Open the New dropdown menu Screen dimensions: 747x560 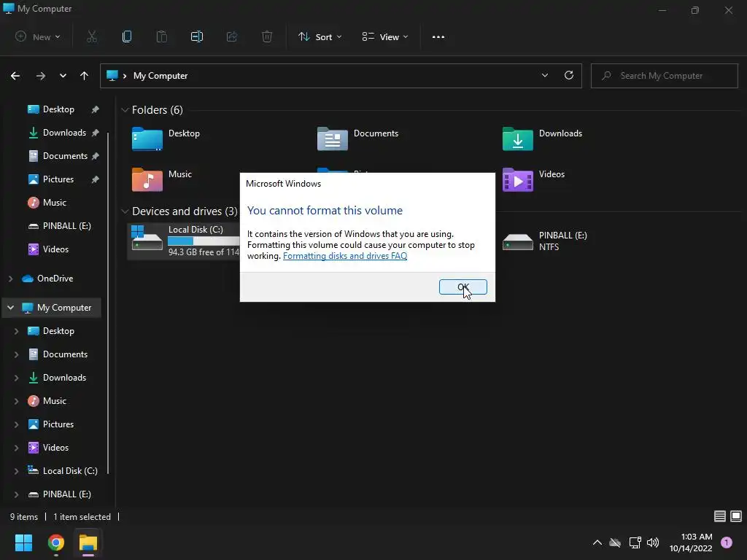38,36
